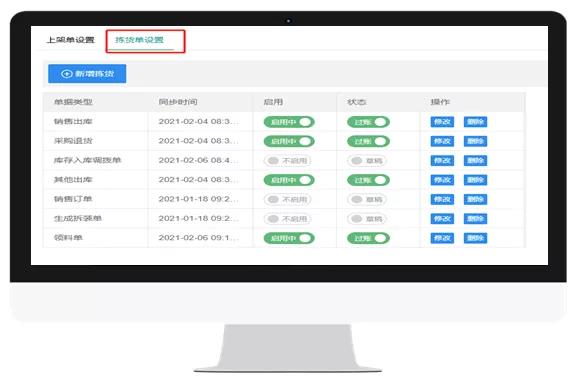Edit the 库存入库调拨单 row with 修改

(442, 161)
